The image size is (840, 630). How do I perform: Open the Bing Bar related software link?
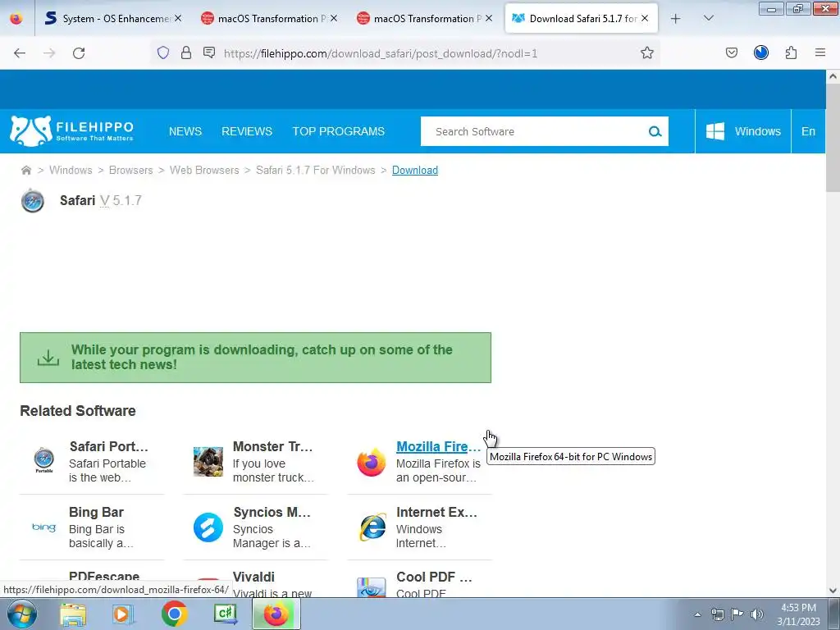pyautogui.click(x=97, y=513)
